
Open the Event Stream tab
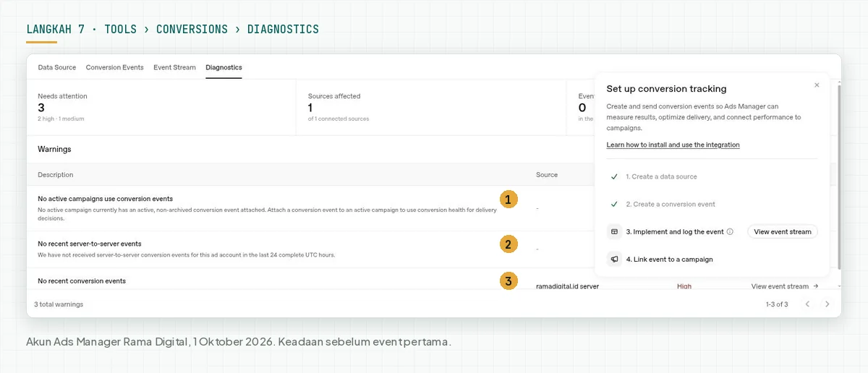[x=174, y=67]
